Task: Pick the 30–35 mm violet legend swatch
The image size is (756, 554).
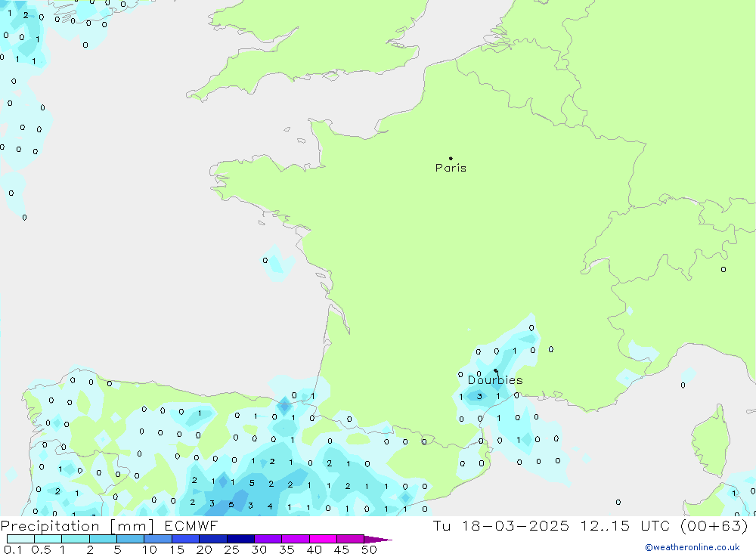Action: click(268, 539)
